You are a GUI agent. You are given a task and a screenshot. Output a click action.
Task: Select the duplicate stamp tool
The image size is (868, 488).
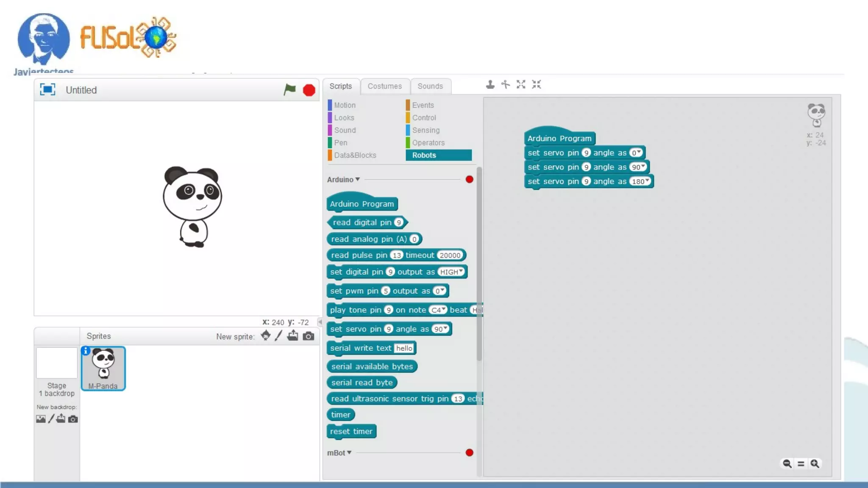(490, 85)
